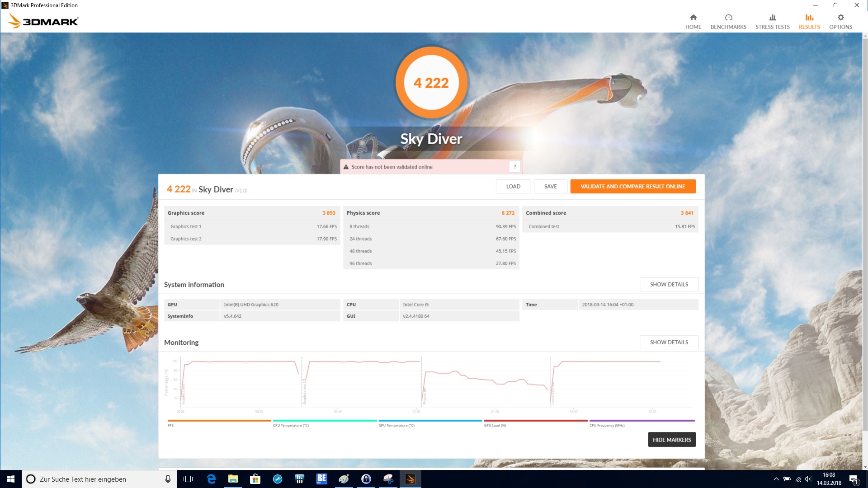Toggle the FPS orange legend bar
Viewport: 868px width, 488px height.
coord(219,421)
